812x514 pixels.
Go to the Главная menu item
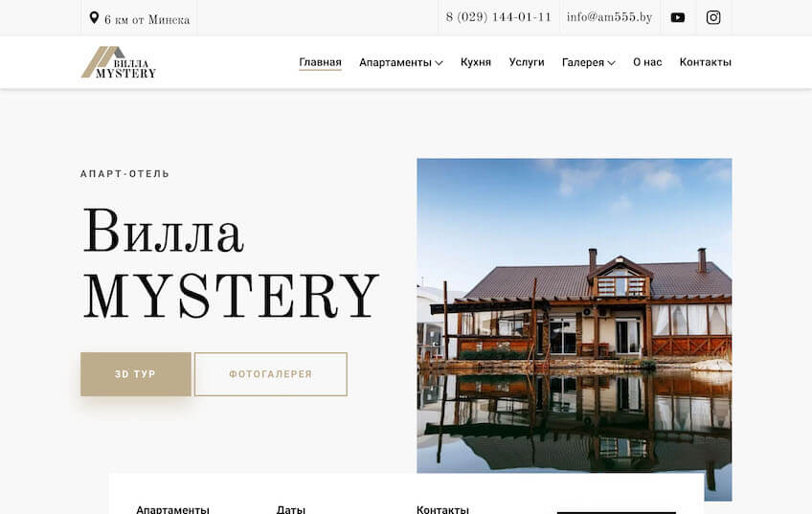[320, 62]
